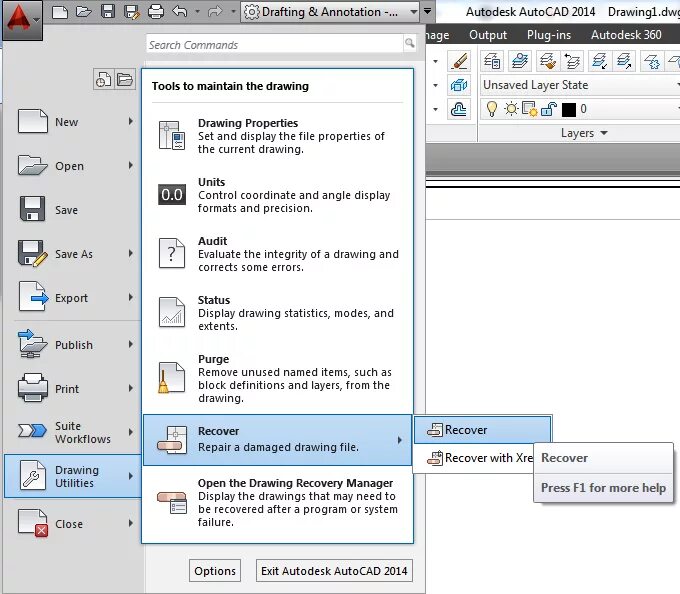Switch to the Output ribbon tab
This screenshot has height=594, width=680.
coord(488,35)
